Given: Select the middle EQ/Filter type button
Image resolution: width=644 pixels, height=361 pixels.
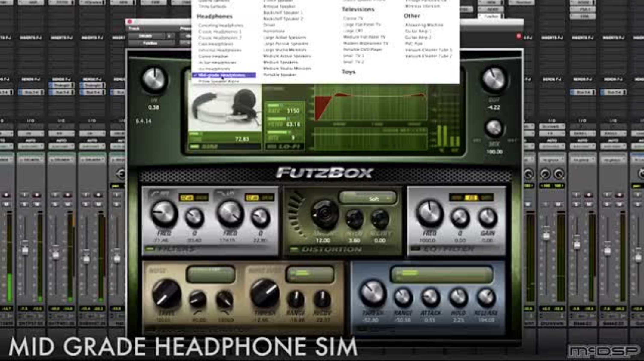Looking at the screenshot, I should coord(471,198).
